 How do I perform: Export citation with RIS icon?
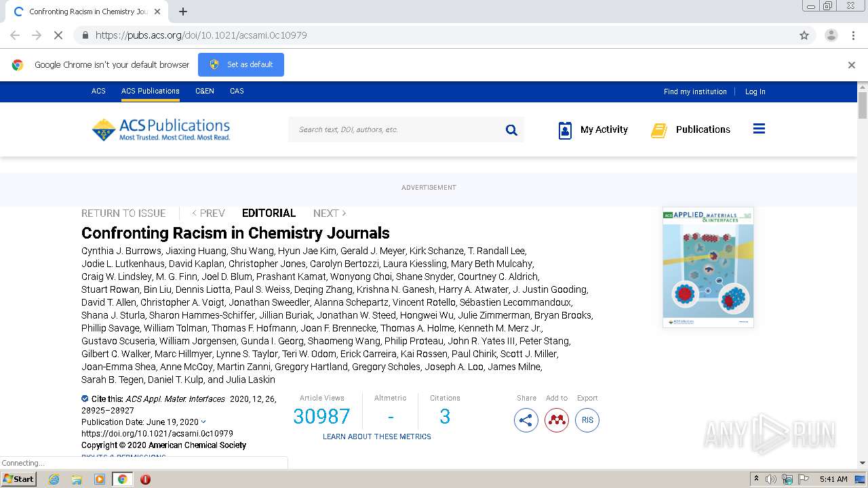pos(587,420)
